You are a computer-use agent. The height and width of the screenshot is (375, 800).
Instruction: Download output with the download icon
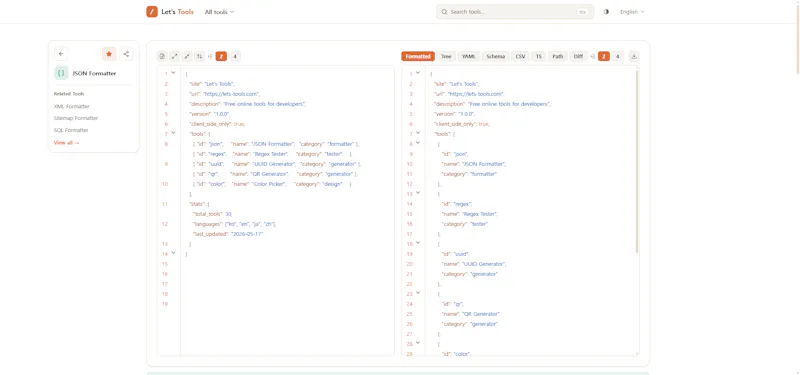pos(634,56)
